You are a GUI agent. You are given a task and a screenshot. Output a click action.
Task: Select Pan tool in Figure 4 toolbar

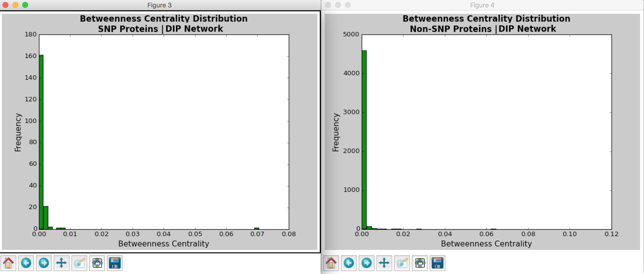tap(384, 263)
